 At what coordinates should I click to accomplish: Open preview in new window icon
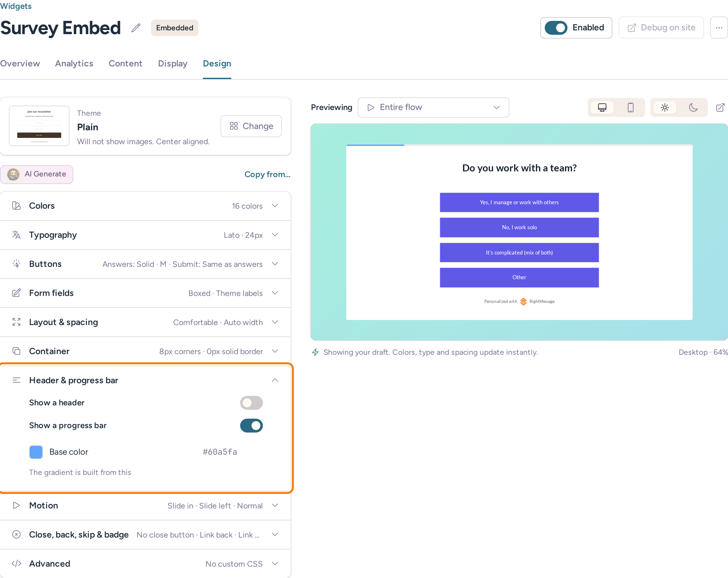720,108
